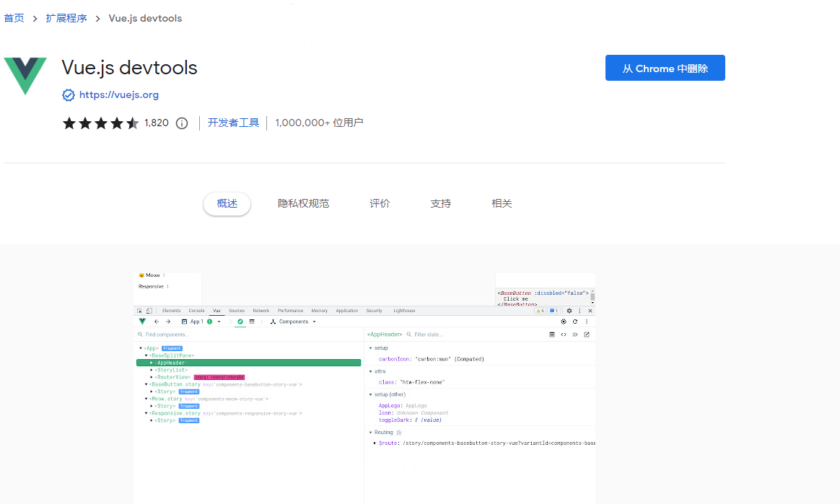Collapse the <App> tree node arrow
The image size is (840, 504).
click(141, 348)
